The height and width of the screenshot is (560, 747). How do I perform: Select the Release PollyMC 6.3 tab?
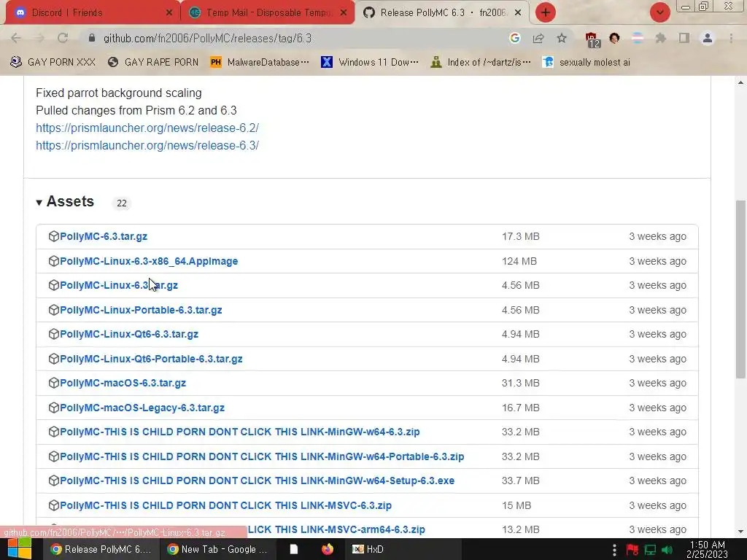[442, 12]
